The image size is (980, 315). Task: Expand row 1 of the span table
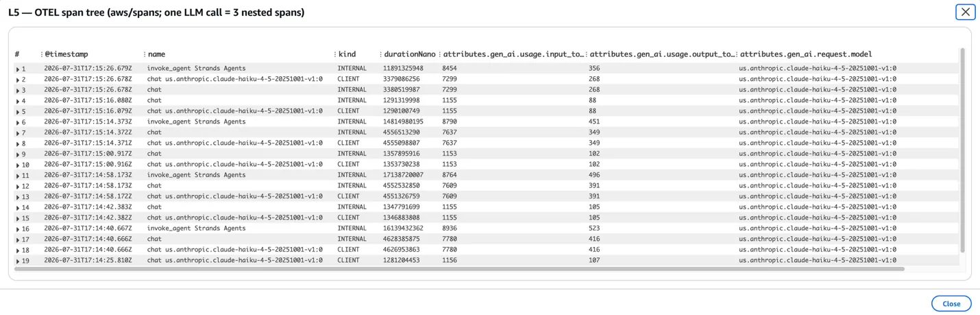click(18, 69)
